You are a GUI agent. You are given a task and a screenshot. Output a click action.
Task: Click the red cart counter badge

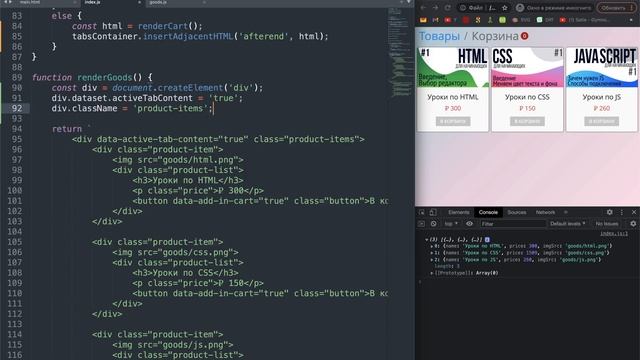pyautogui.click(x=524, y=36)
